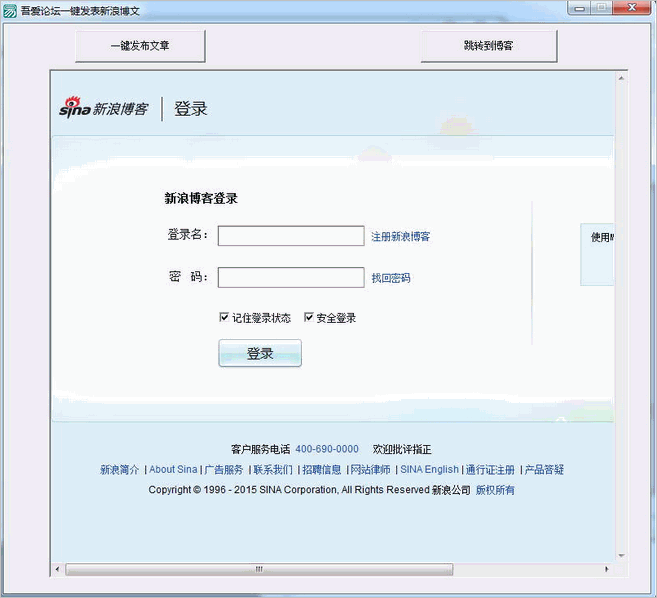Viewport: 657px width, 598px height.
Task: Click the vertical scrollbar up arrow
Action: pyautogui.click(x=621, y=78)
